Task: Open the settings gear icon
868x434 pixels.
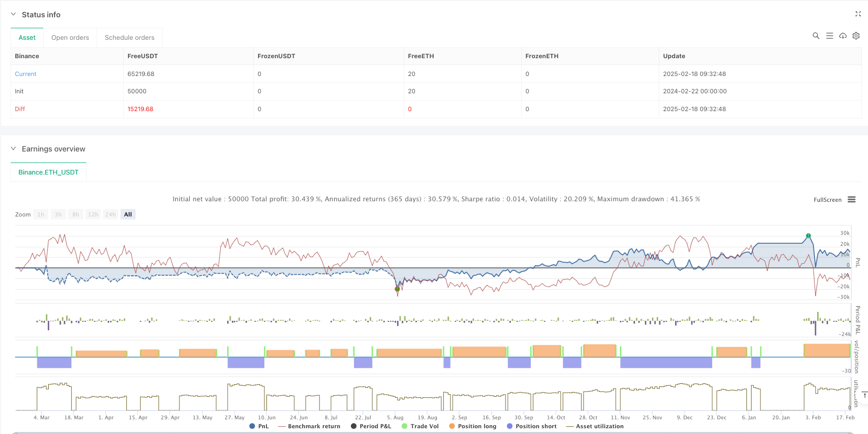Action: [x=856, y=36]
